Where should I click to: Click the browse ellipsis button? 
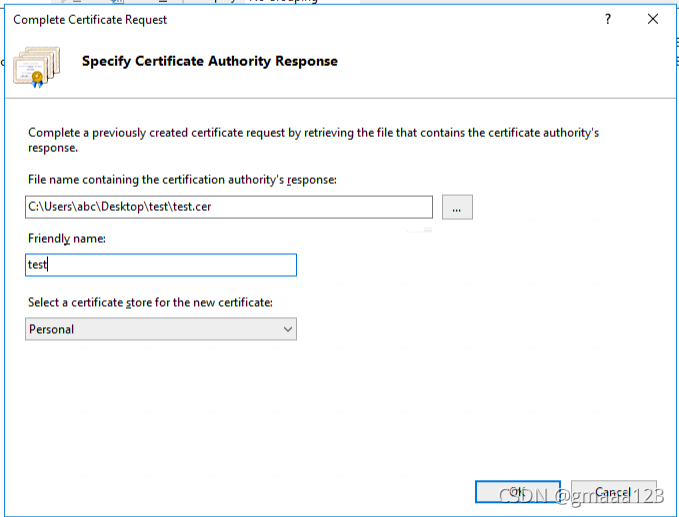pos(457,207)
